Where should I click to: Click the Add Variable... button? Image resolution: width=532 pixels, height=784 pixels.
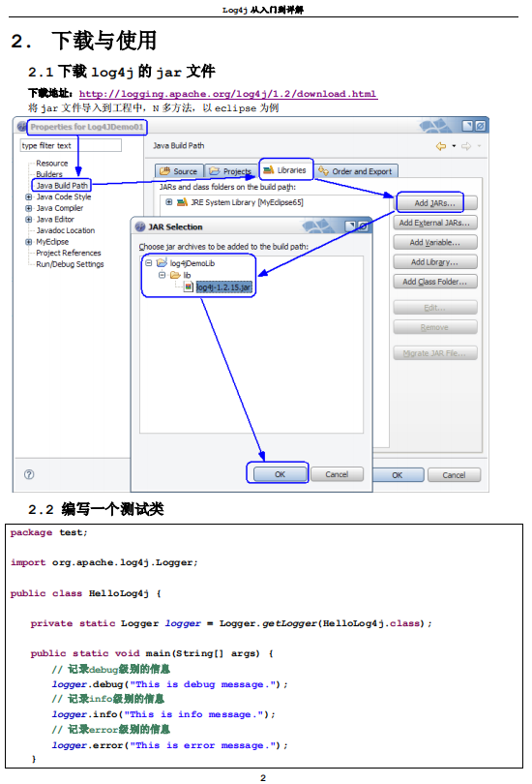tap(435, 242)
